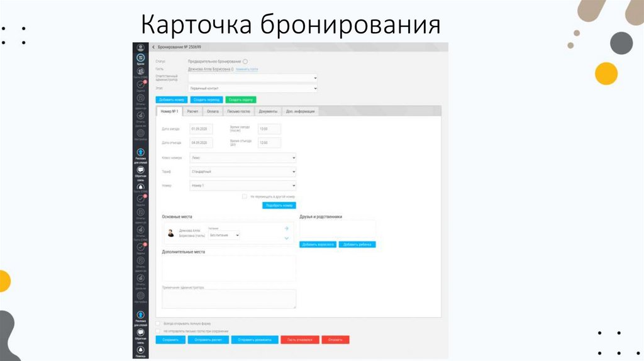
Task: Expand guest row with the down chevron
Action: click(286, 238)
